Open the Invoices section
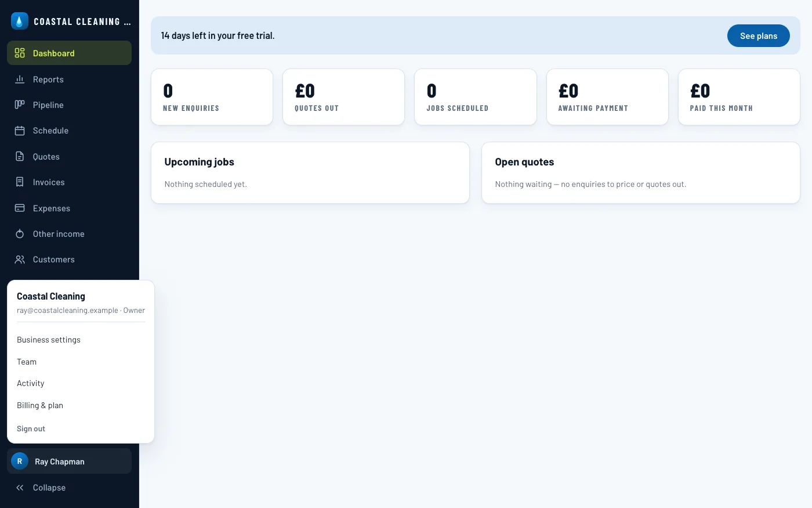Image resolution: width=812 pixels, height=508 pixels. [69, 182]
